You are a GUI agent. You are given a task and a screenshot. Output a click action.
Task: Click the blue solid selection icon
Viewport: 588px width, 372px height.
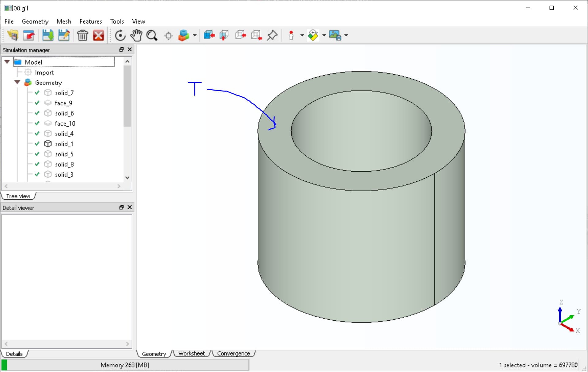click(209, 35)
